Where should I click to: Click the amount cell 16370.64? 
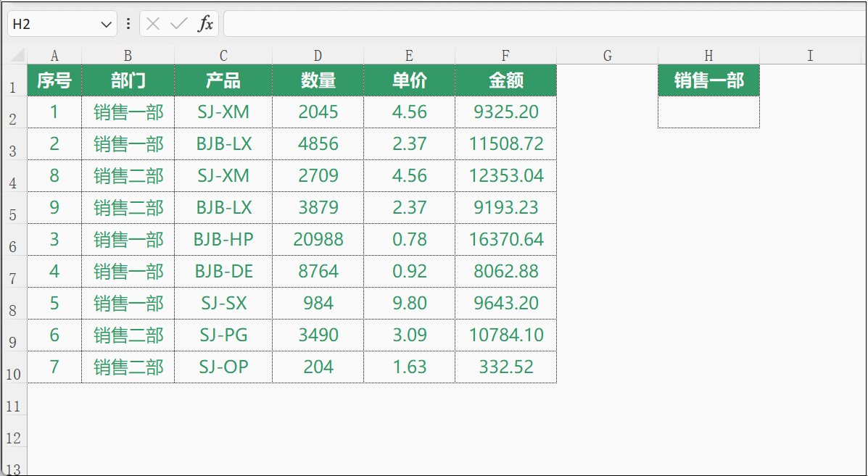[505, 239]
